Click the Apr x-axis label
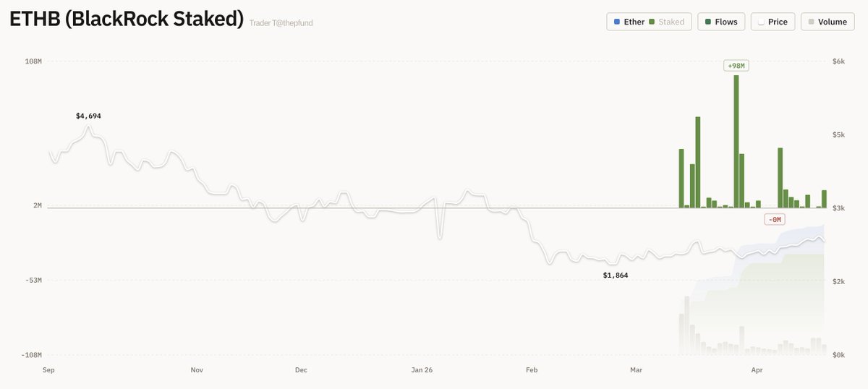This screenshot has height=389, width=868. point(757,370)
